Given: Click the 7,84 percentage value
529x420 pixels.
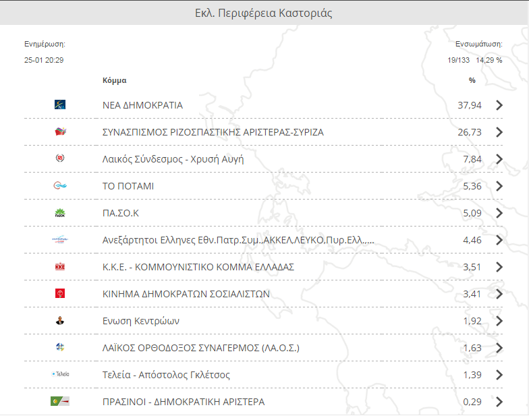Looking at the screenshot, I should tap(472, 159).
